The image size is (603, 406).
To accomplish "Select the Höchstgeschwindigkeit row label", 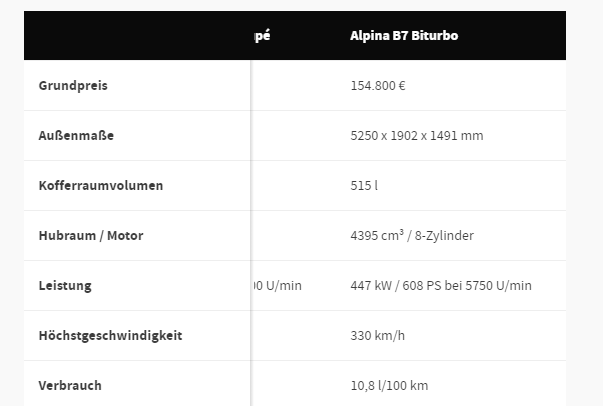I will (110, 335).
